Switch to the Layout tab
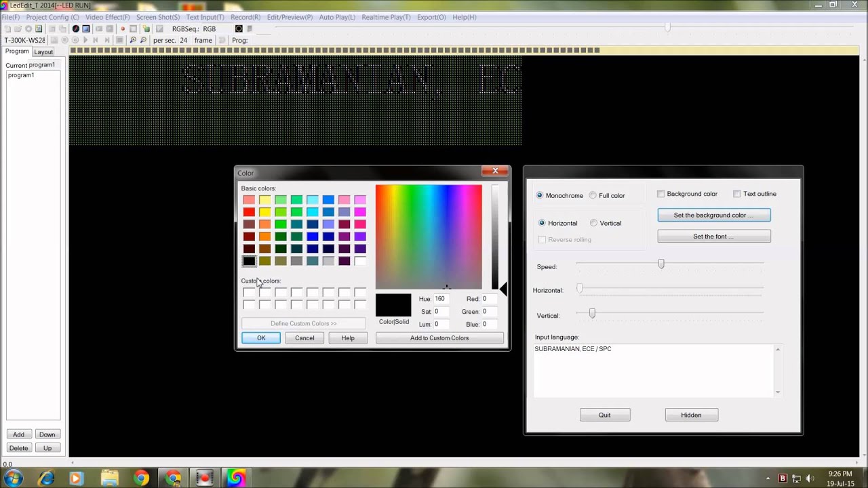Viewport: 868px width, 488px height. [x=43, y=52]
